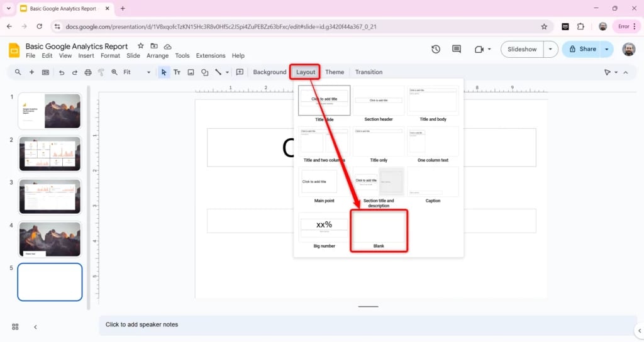Viewport: 644px width, 342px height.
Task: Click the Theme button
Action: (x=335, y=72)
